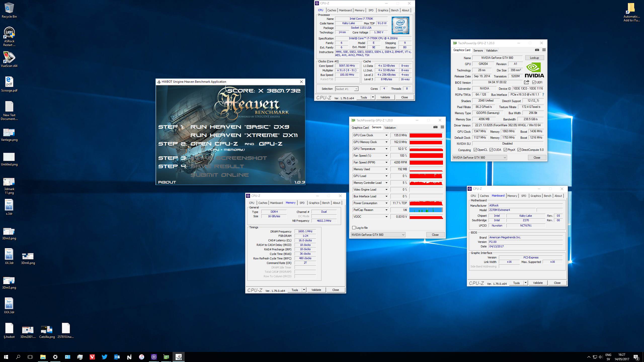Toggle the DirectCompute 5.0 checkbox
This screenshot has height=362, width=644.
pos(519,150)
